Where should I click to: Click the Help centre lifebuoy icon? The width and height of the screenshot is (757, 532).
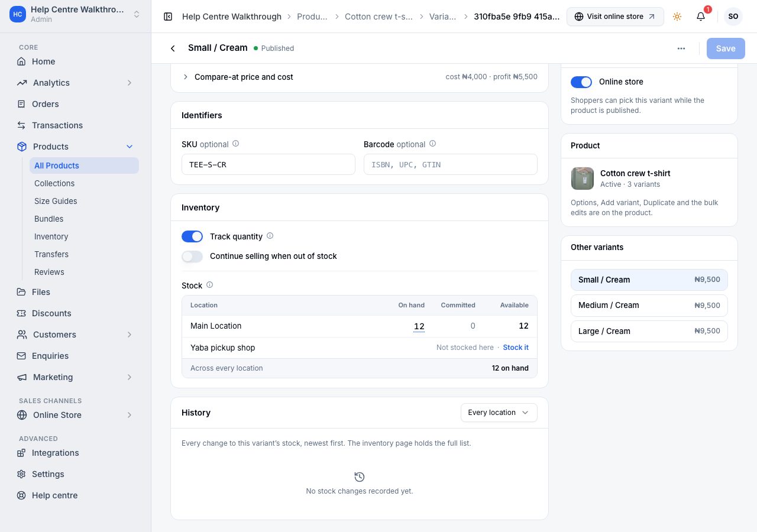tap(21, 495)
